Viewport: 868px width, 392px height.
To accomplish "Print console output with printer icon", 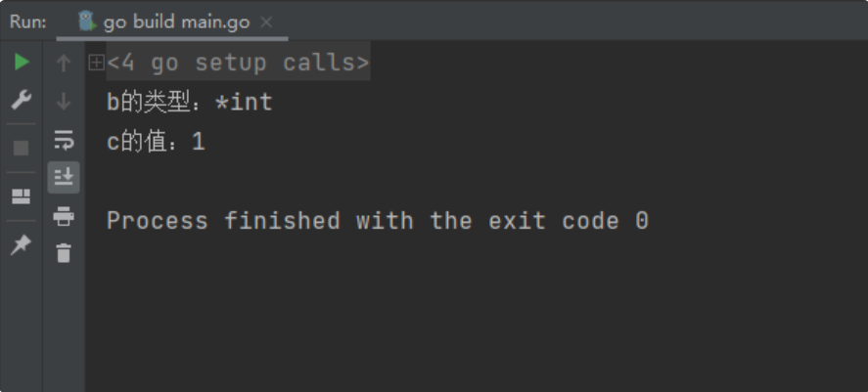I will pos(64,216).
